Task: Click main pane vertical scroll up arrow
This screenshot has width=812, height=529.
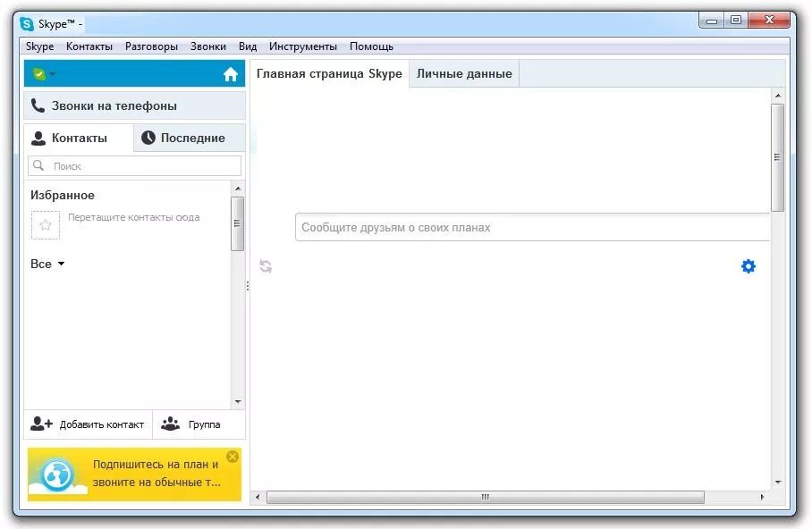Action: point(778,96)
